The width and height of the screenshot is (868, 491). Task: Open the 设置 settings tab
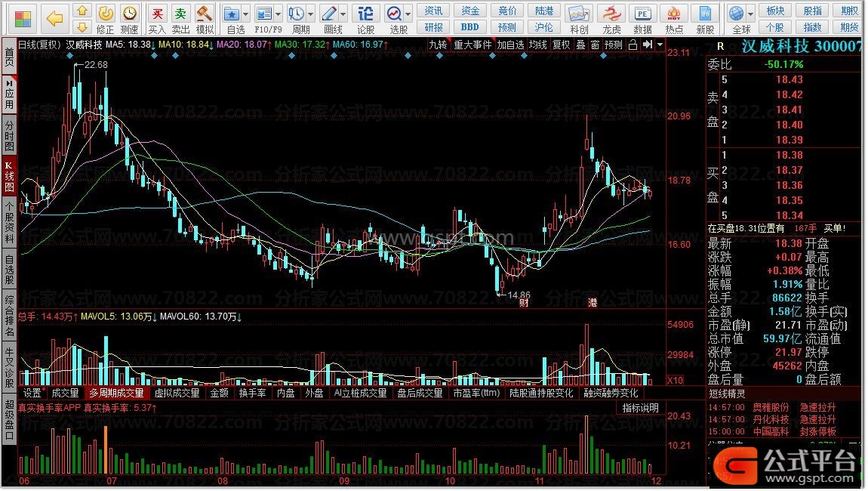(x=32, y=393)
